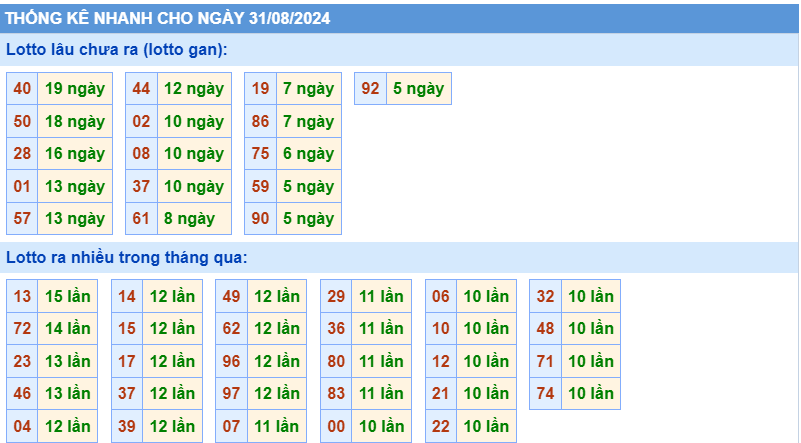The image size is (801, 443).
Task: Click the '14 lần' frequency cell
Action: 67,328
